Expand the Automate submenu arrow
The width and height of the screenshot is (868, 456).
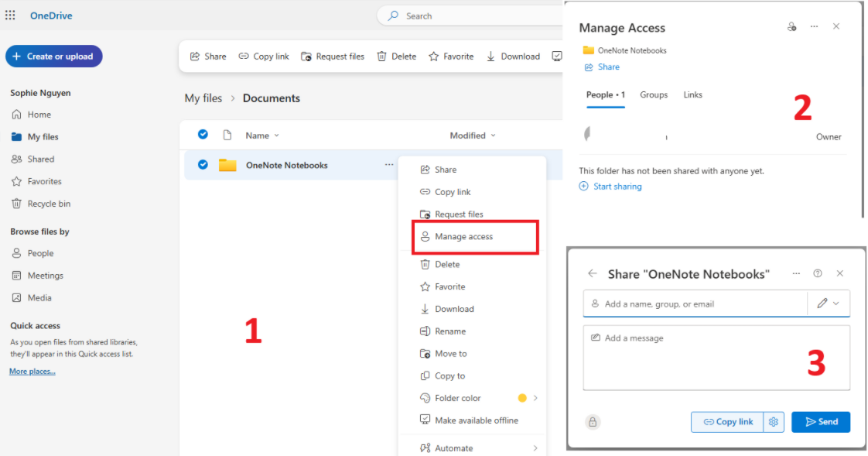click(x=535, y=447)
